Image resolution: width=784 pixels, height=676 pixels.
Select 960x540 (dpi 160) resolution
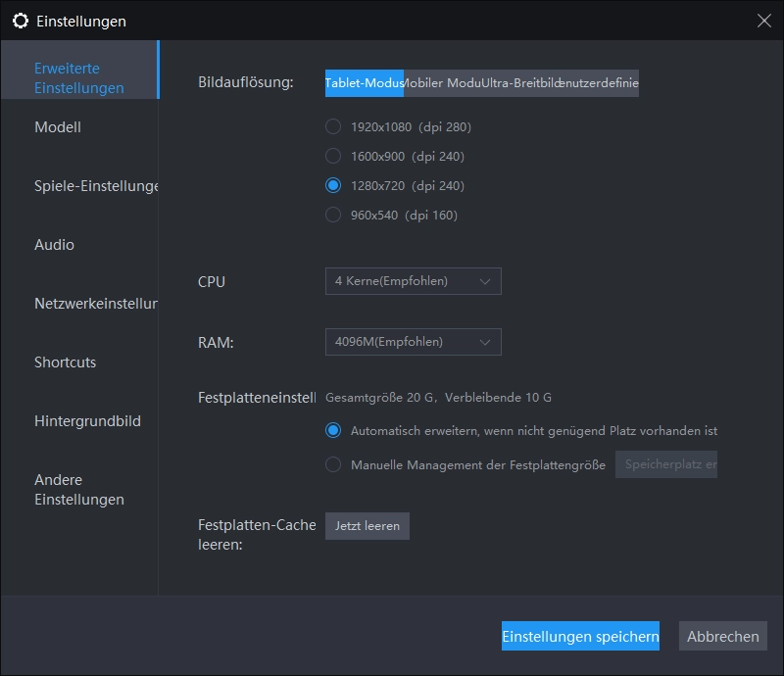click(x=391, y=215)
